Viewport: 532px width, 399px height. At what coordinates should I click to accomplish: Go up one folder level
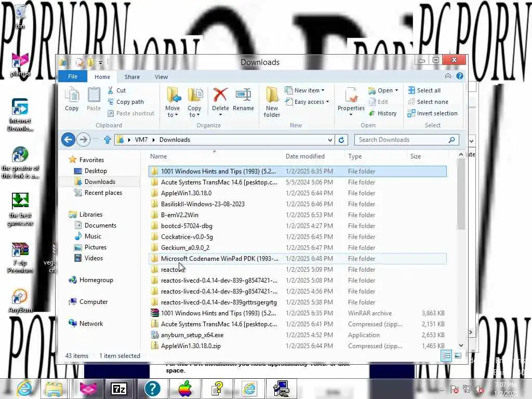pos(108,140)
